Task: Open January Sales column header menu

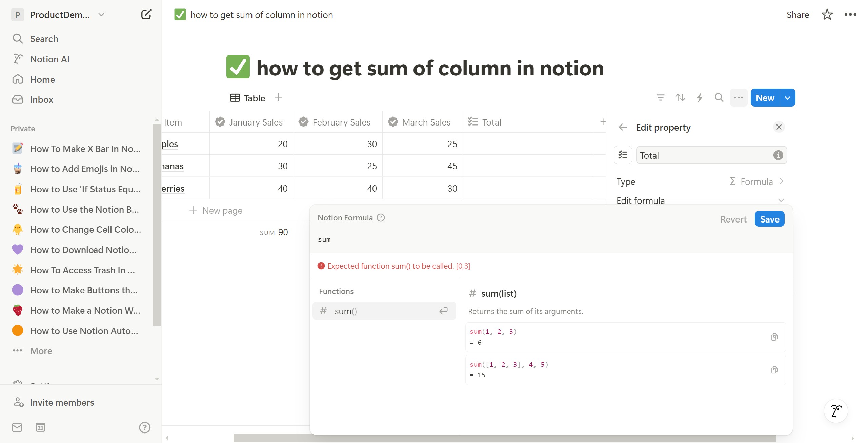Action: tap(251, 122)
